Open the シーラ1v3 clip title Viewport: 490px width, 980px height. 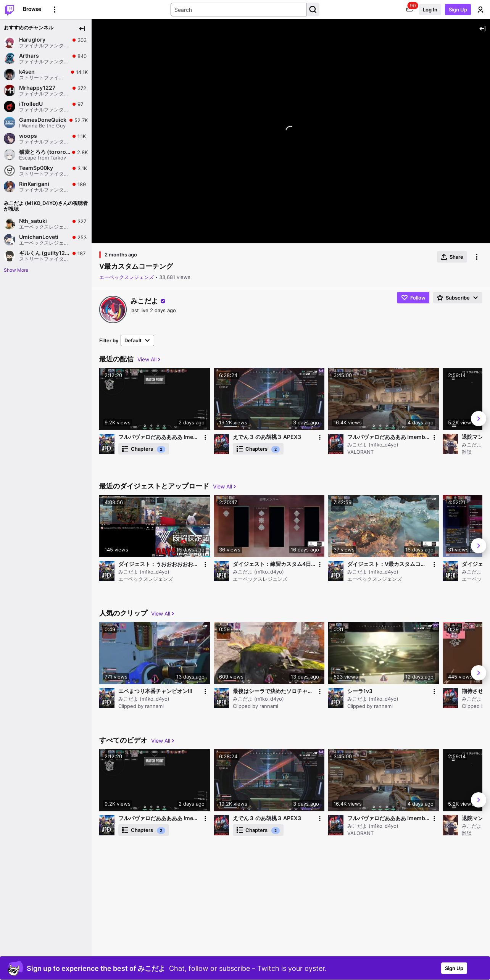360,691
